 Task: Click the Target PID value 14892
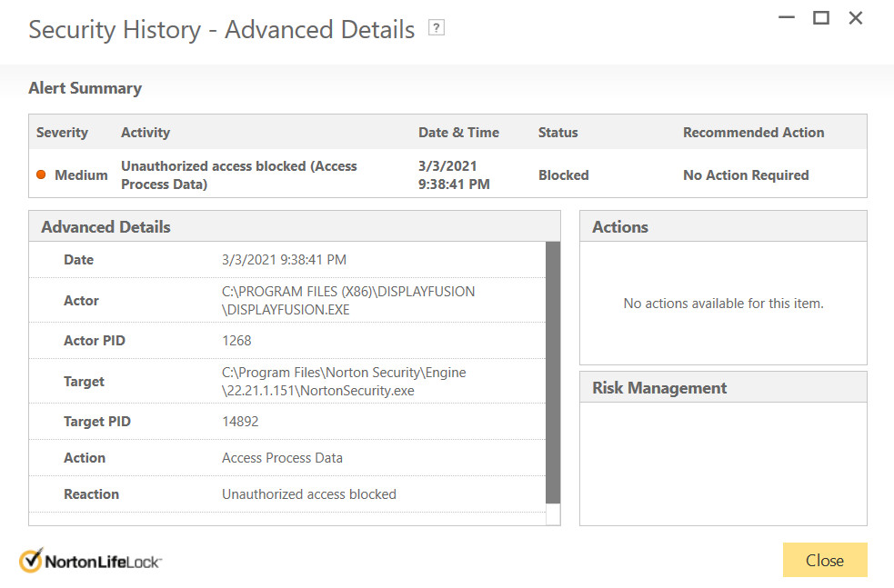tap(241, 422)
